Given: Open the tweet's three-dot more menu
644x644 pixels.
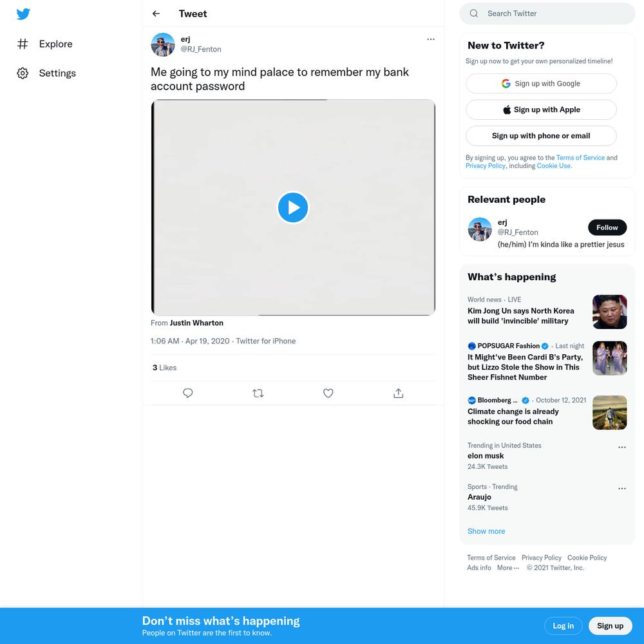Looking at the screenshot, I should click(430, 39).
